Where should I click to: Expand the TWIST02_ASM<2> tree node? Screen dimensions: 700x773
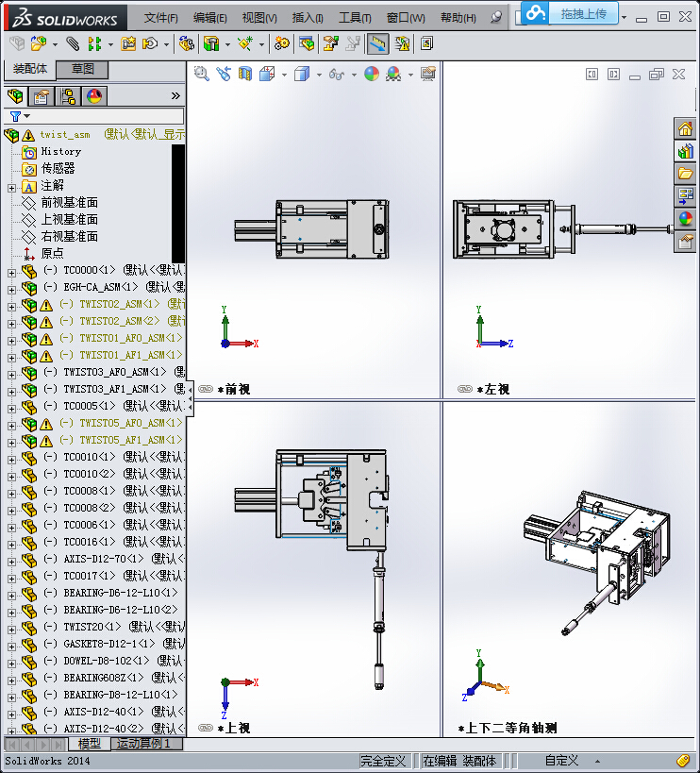click(12, 324)
